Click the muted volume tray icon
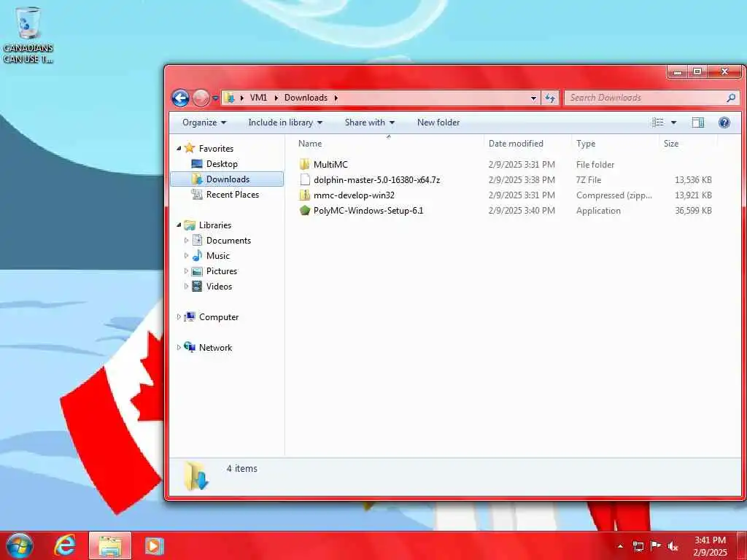The width and height of the screenshot is (747, 560). pos(673,546)
